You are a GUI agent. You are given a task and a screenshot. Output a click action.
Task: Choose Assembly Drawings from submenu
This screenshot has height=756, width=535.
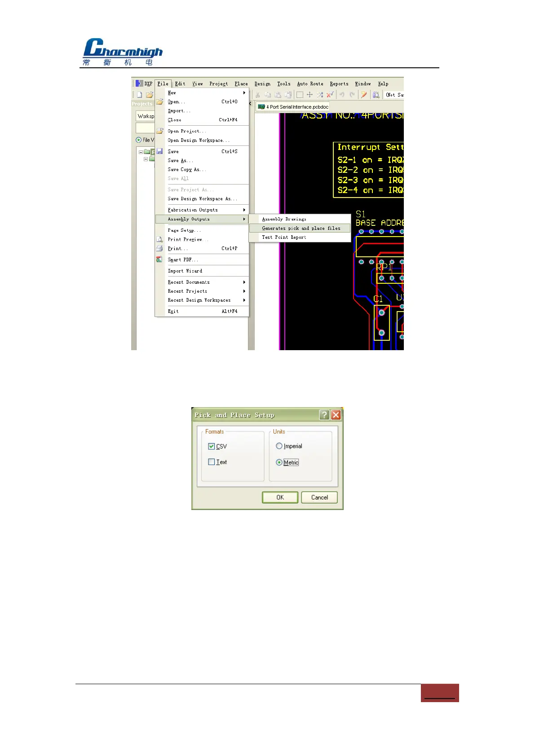[x=300, y=220]
